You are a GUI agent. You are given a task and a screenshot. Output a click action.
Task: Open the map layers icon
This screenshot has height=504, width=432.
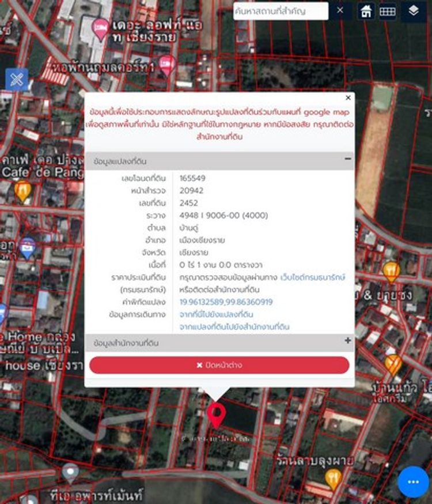coord(413,11)
